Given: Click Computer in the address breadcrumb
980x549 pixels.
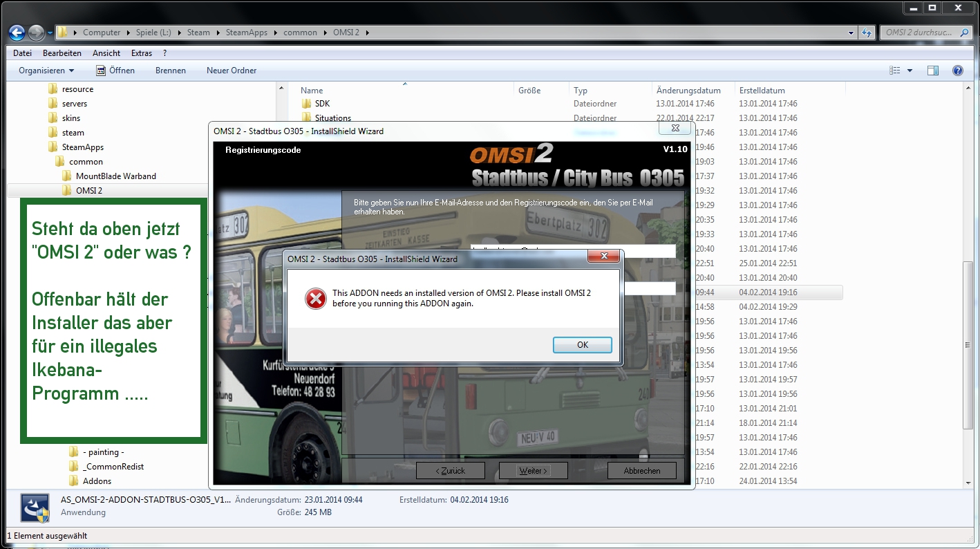Looking at the screenshot, I should coord(102,32).
